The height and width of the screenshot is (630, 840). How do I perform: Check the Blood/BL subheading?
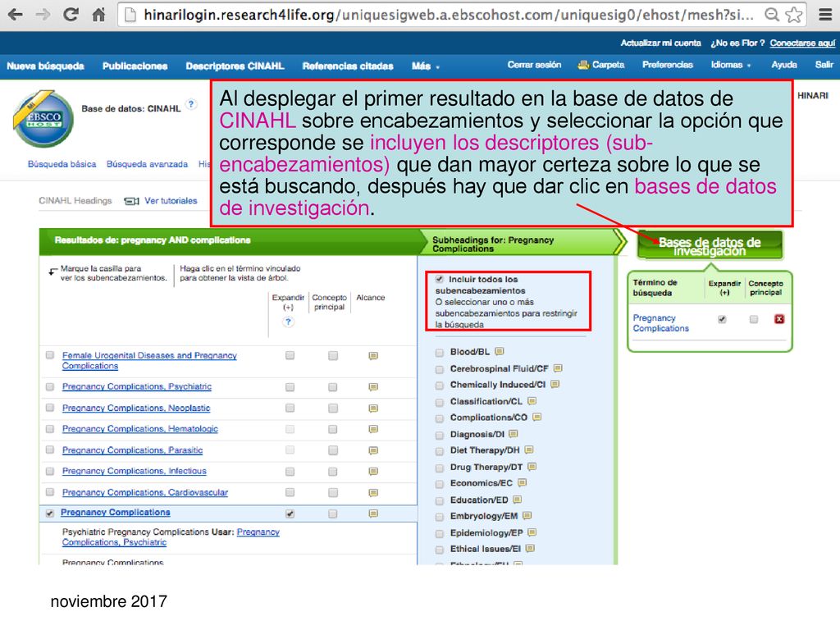440,353
